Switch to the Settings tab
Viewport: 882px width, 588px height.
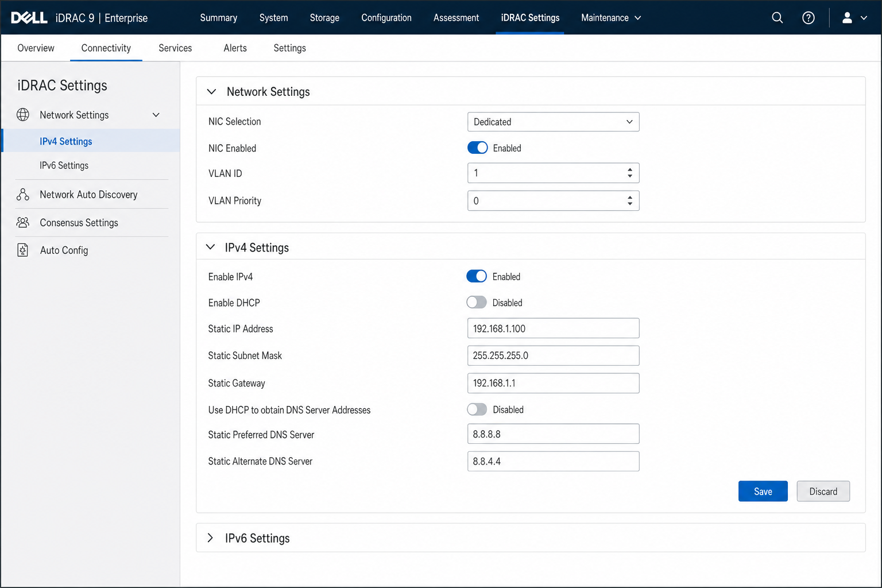(x=289, y=48)
